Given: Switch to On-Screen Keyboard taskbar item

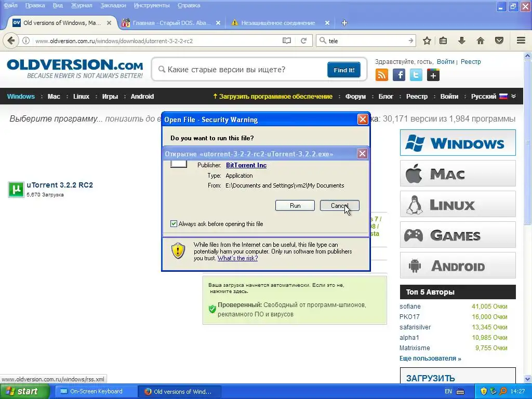Looking at the screenshot, I should click(95, 391).
